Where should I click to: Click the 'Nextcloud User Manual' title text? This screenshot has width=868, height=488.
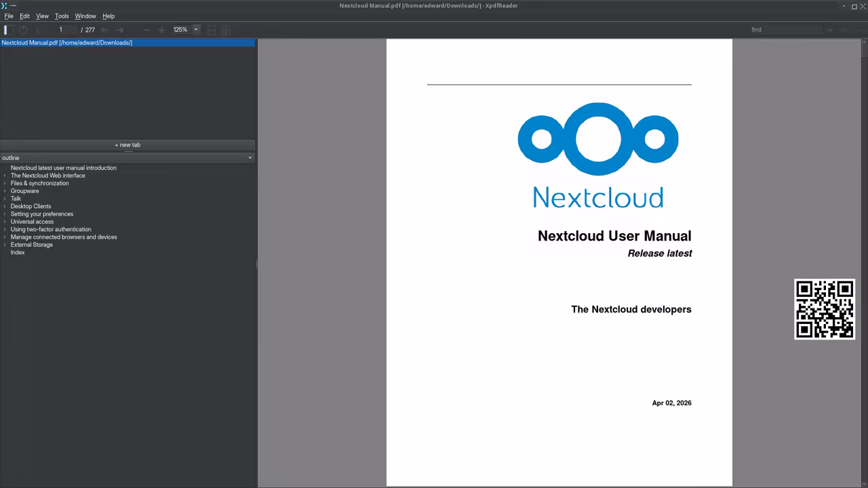pyautogui.click(x=614, y=236)
